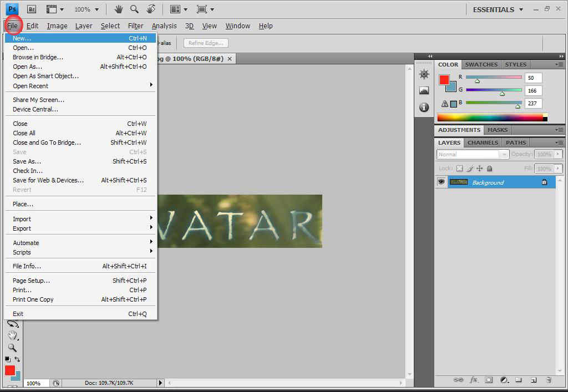Choose Save As... from the File menu

(x=80, y=161)
